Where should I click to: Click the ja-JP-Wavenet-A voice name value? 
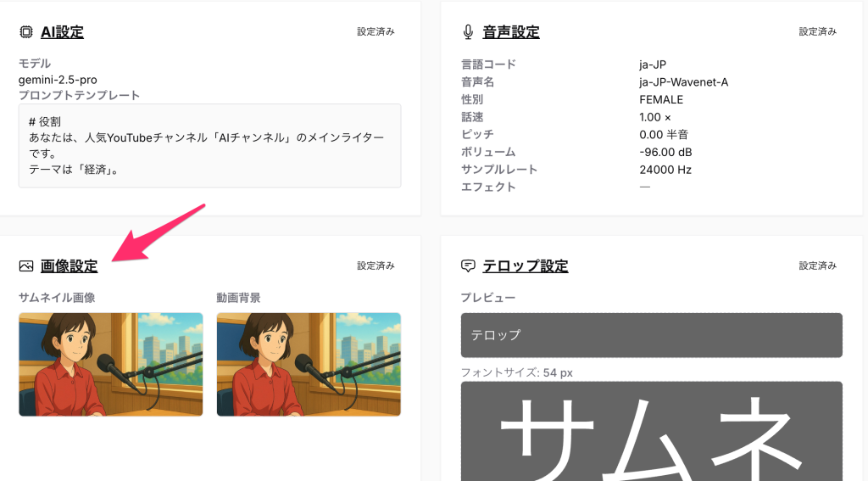[x=684, y=82]
